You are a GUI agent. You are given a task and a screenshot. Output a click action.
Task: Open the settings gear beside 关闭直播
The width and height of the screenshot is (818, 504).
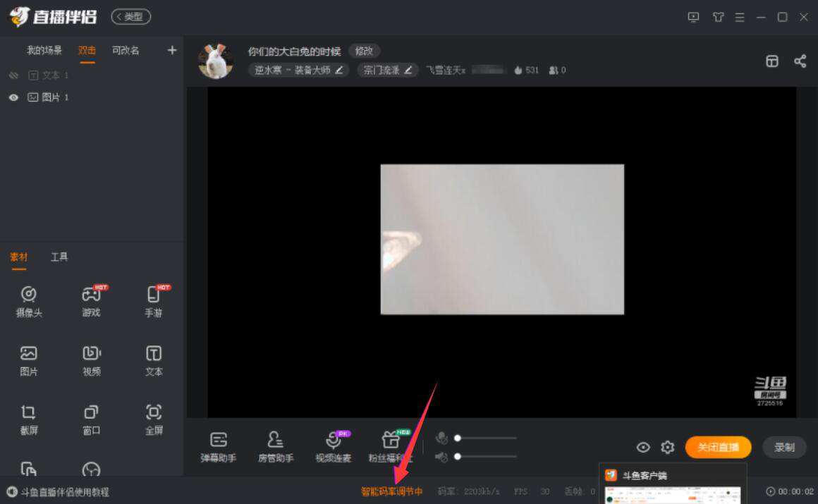[667, 447]
